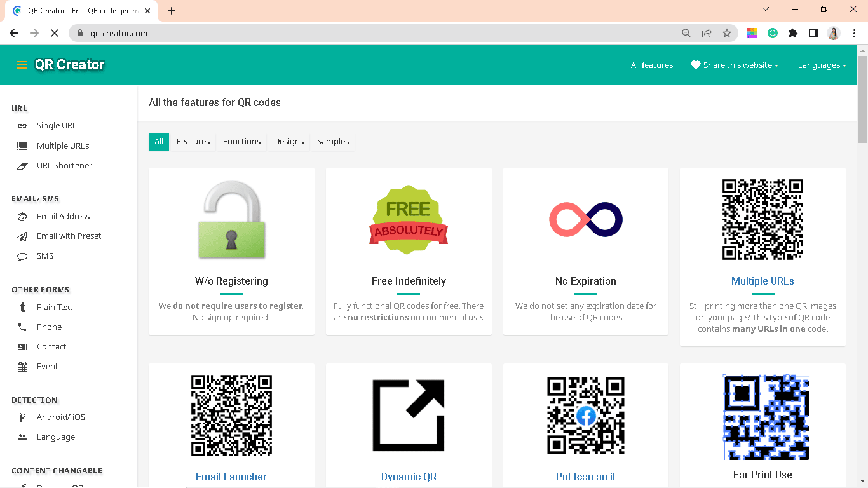Click the Event calendar icon
Viewport: 868px width, 488px height.
click(22, 367)
